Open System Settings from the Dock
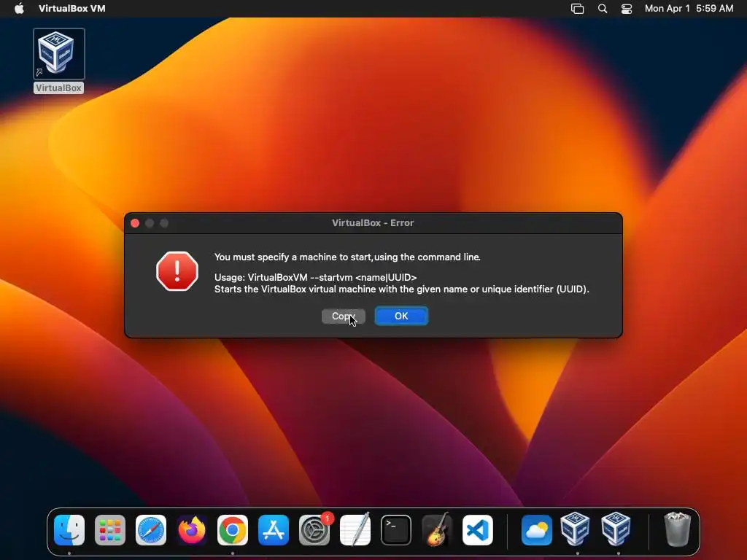The height and width of the screenshot is (560, 747). point(314,530)
